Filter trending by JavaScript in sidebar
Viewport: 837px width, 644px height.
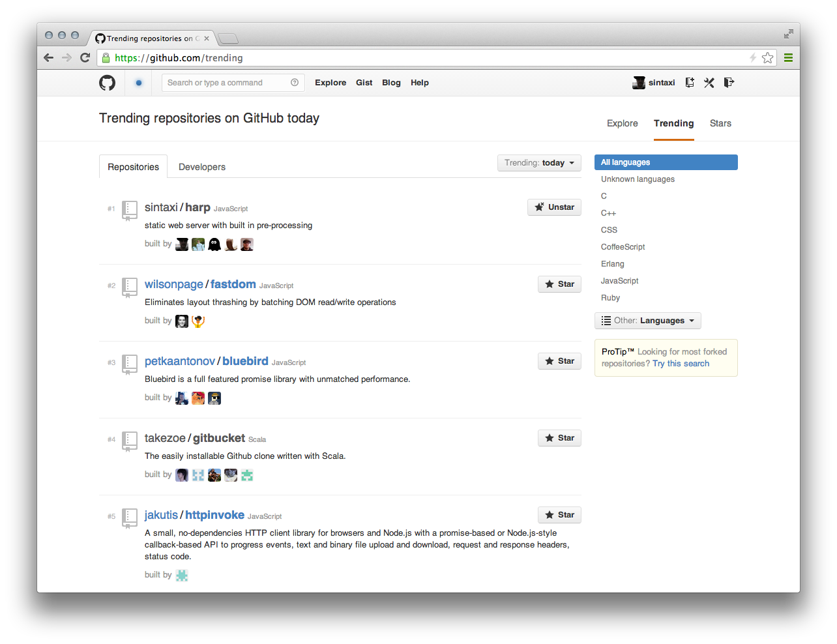(x=619, y=281)
